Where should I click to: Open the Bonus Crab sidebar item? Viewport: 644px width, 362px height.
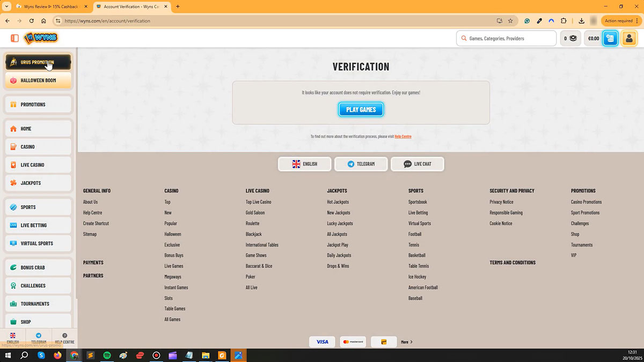click(x=38, y=268)
